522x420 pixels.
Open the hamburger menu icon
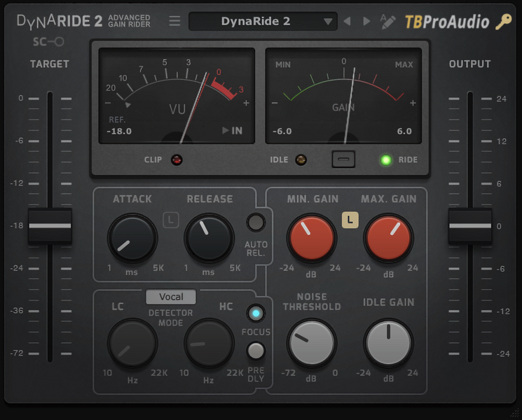pos(174,21)
